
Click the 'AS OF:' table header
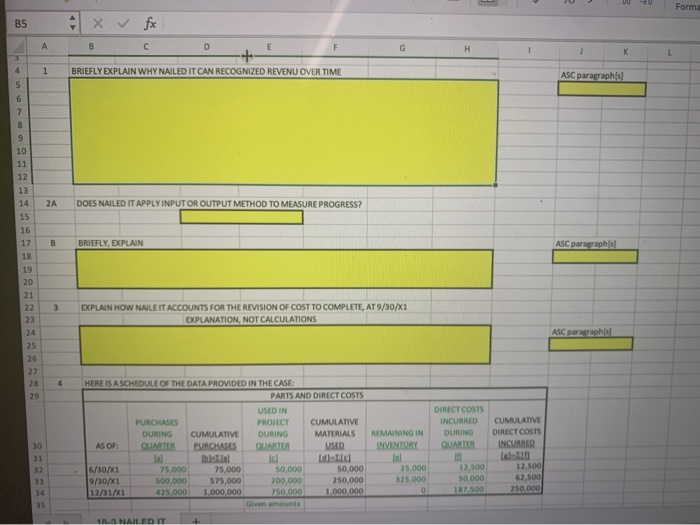[x=107, y=446]
